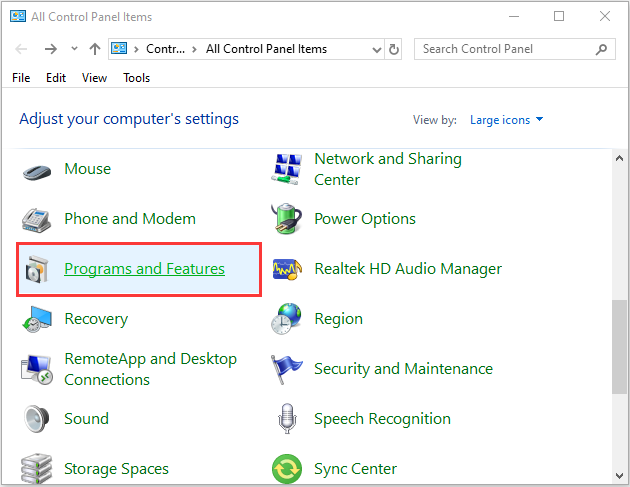Open the Network and Sharing Center link

[388, 169]
